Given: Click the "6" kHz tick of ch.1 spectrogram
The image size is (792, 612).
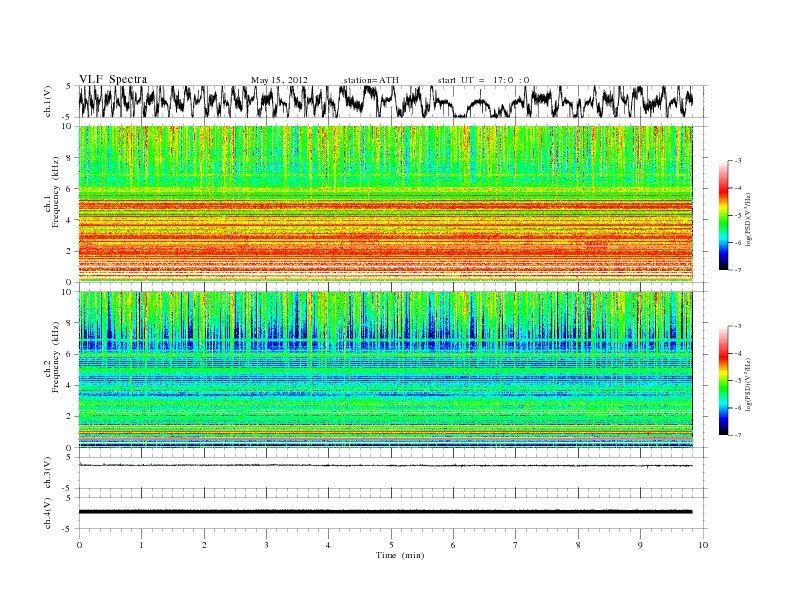Looking at the screenshot, I should pyautogui.click(x=70, y=188).
